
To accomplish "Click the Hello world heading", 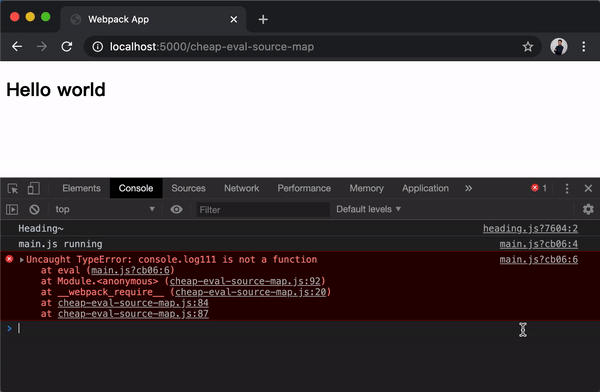I will click(x=56, y=90).
